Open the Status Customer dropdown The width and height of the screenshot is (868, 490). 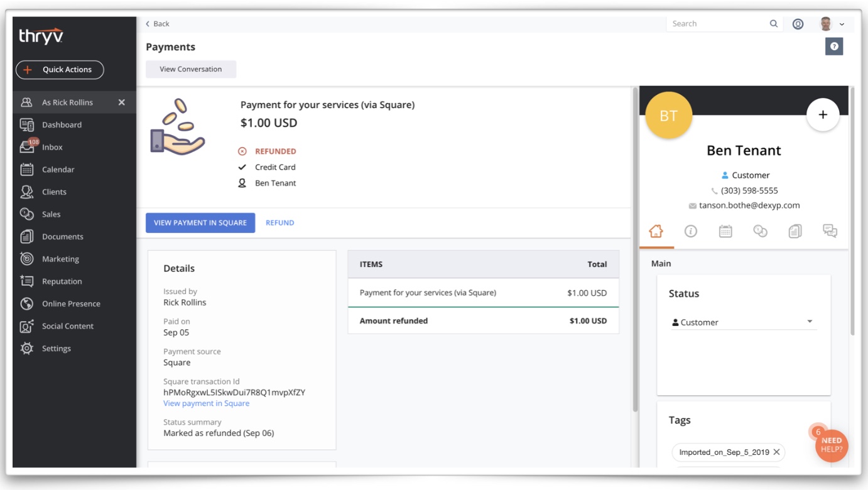(744, 322)
